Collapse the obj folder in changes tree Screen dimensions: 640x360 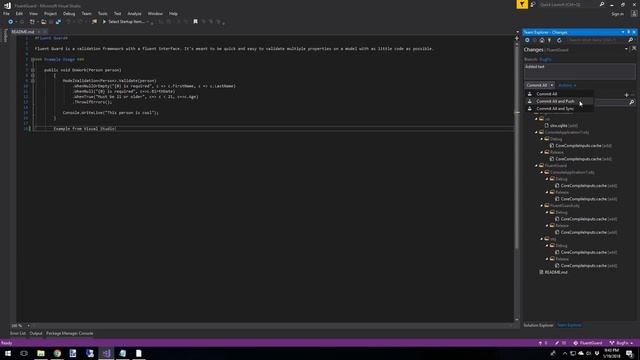click(542, 239)
